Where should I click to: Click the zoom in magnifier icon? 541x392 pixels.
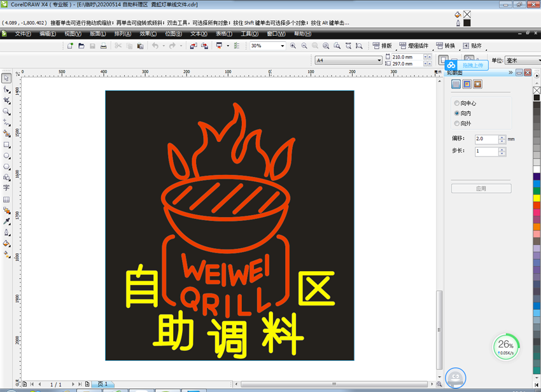click(293, 46)
